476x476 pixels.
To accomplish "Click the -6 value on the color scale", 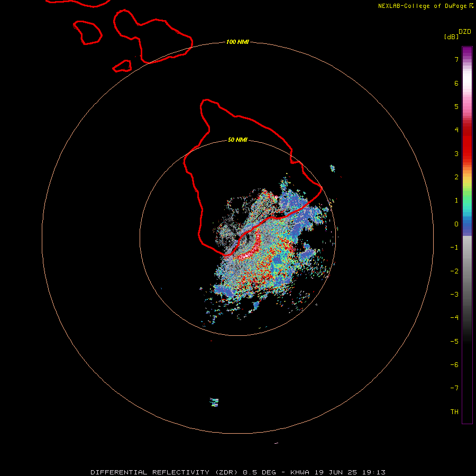I will 454,365.
